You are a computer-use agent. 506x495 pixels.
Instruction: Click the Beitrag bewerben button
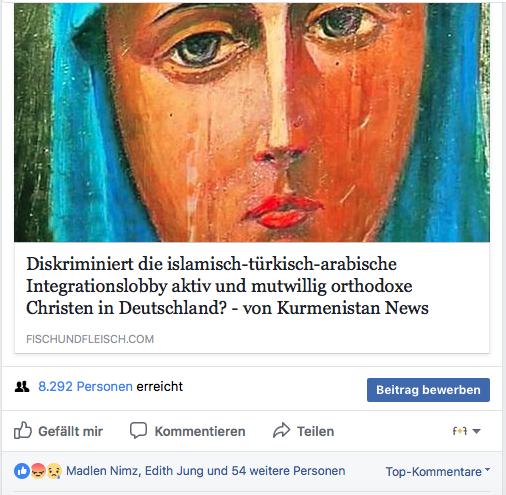428,390
